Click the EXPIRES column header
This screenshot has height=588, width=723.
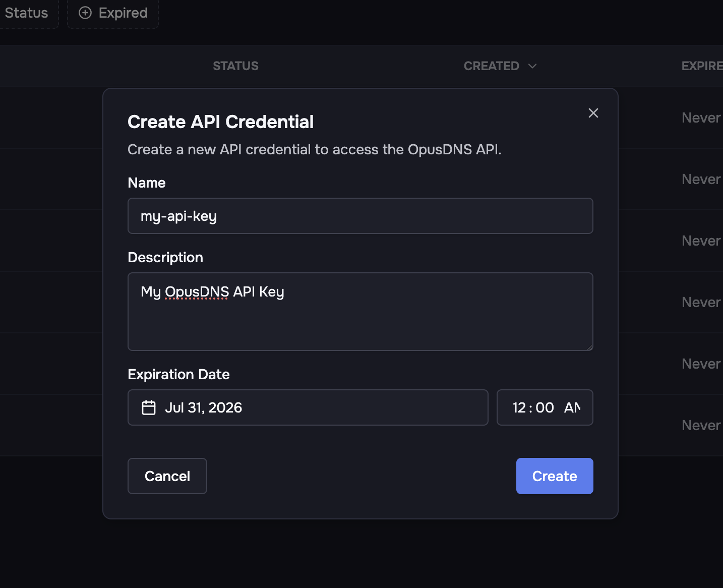(702, 66)
